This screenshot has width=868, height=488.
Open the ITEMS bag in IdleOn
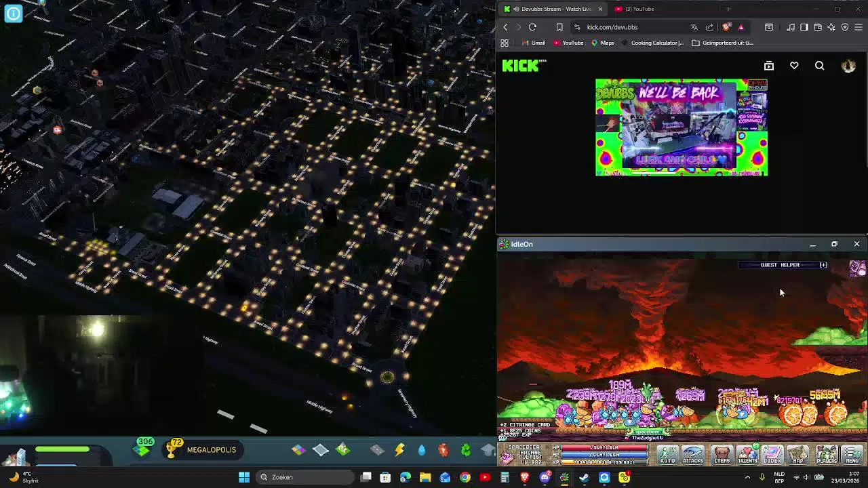722,455
